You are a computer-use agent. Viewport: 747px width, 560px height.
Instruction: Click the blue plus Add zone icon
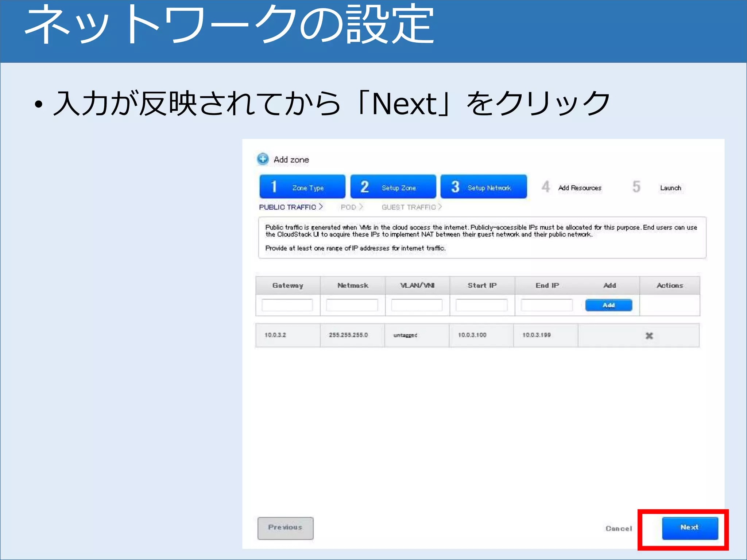pos(263,159)
